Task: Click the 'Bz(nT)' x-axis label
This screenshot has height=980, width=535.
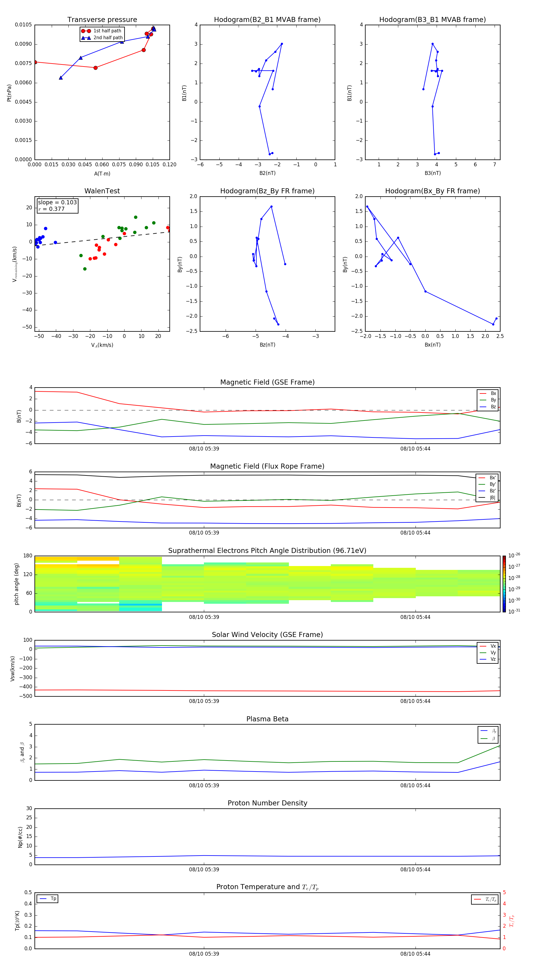Action: (x=267, y=345)
